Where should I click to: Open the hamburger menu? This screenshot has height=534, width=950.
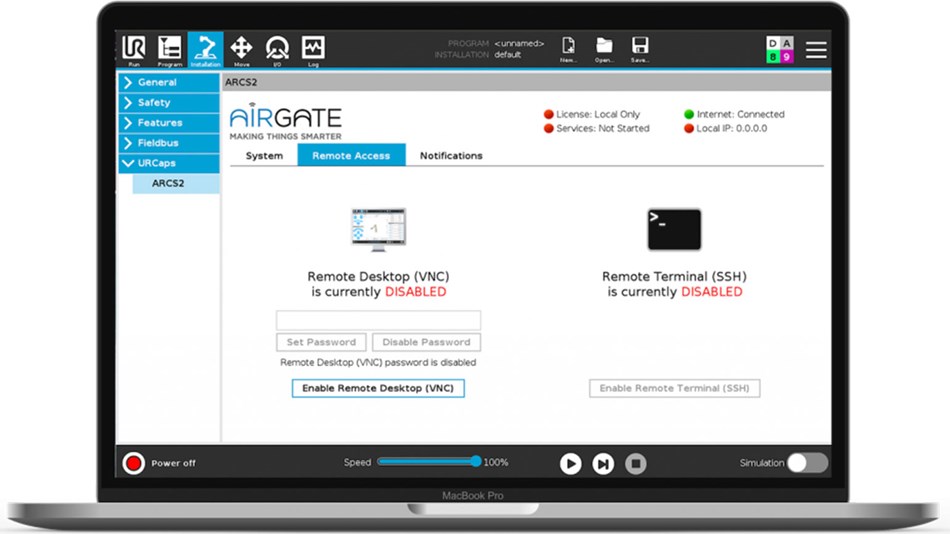816,50
